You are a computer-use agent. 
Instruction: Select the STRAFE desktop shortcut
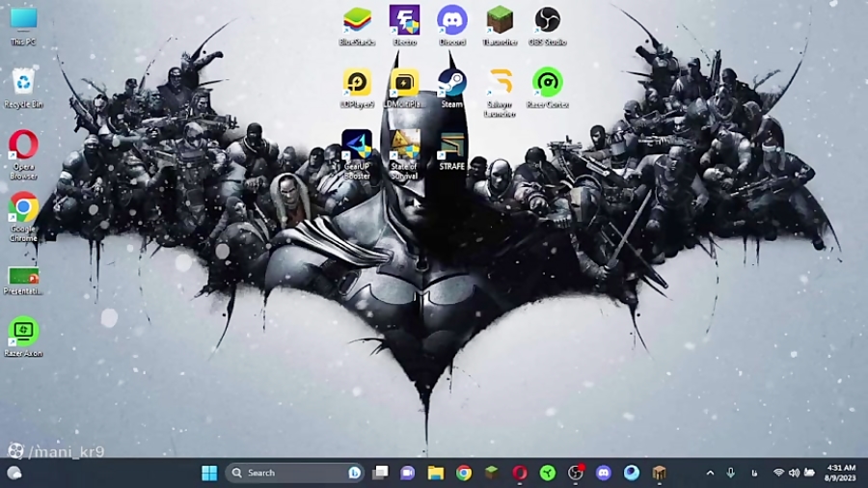[452, 149]
